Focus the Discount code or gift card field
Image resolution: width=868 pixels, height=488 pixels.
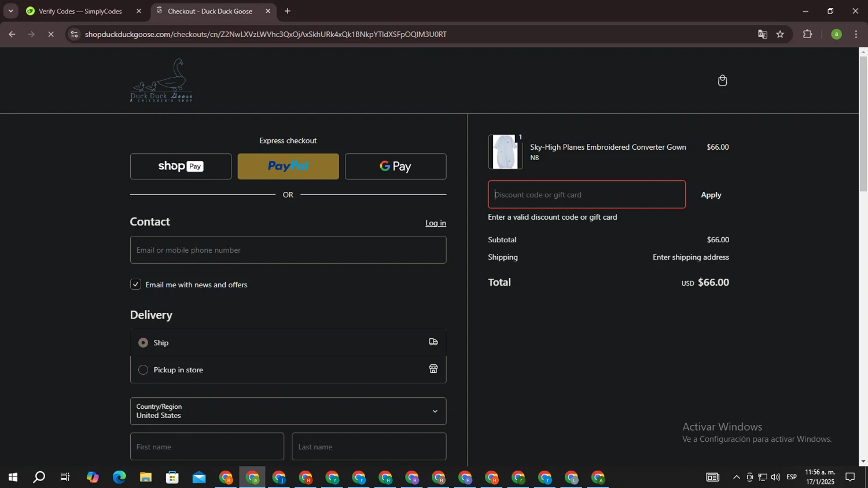pos(587,195)
